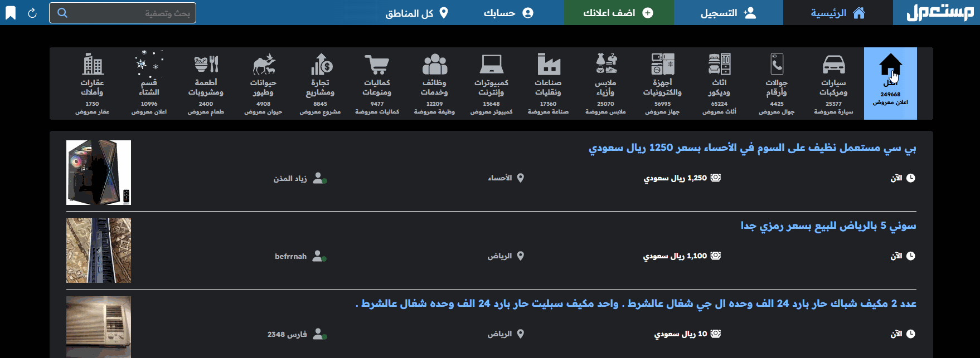Select جوالات وأرقام phones category
This screenshot has width=980, height=358.
[777, 84]
